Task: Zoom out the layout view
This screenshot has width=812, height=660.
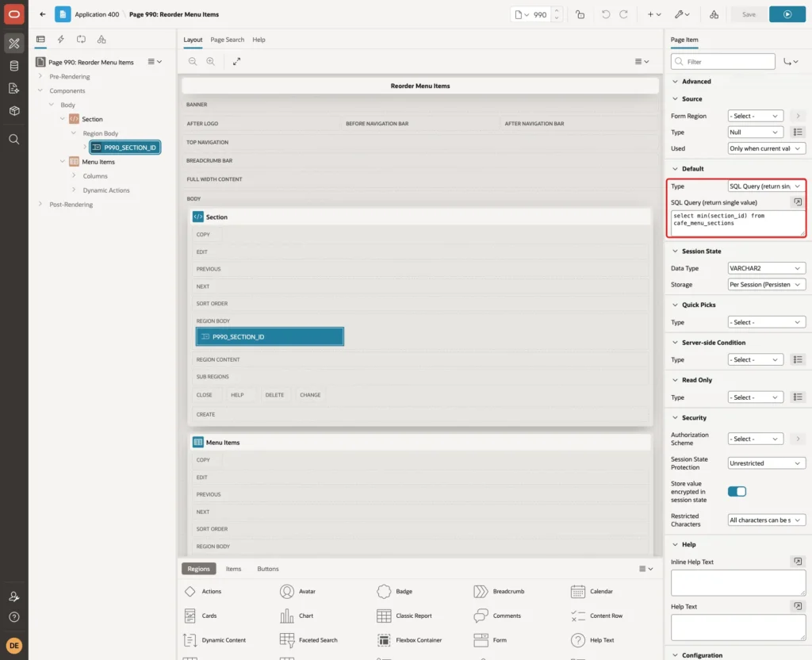Action: [193, 62]
